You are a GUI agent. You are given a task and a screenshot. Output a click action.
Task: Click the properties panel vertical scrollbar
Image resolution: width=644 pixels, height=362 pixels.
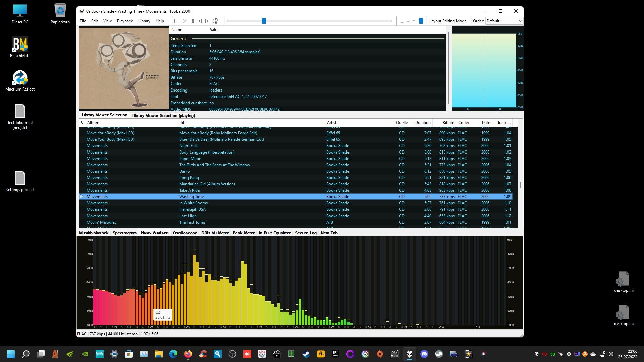[449, 68]
